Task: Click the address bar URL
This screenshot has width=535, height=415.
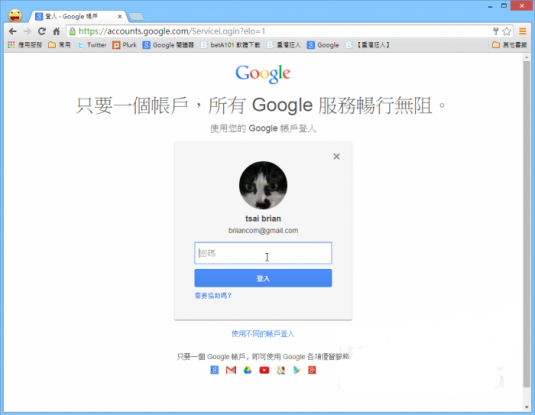Action: click(x=172, y=31)
